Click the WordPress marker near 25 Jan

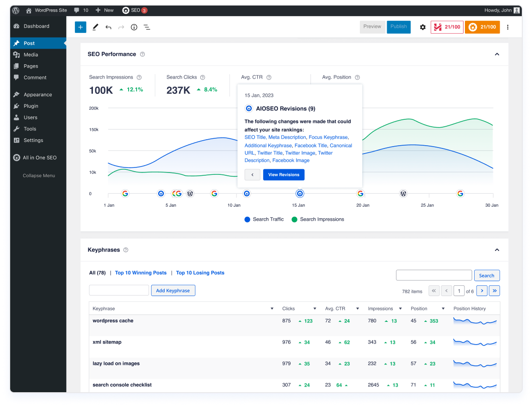coord(403,194)
